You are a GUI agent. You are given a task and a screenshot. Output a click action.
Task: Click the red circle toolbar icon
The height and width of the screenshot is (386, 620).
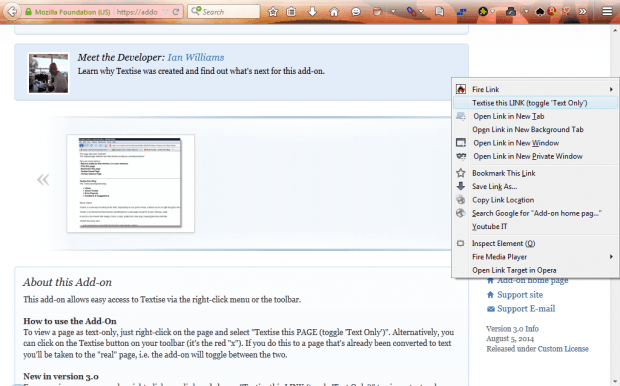552,11
